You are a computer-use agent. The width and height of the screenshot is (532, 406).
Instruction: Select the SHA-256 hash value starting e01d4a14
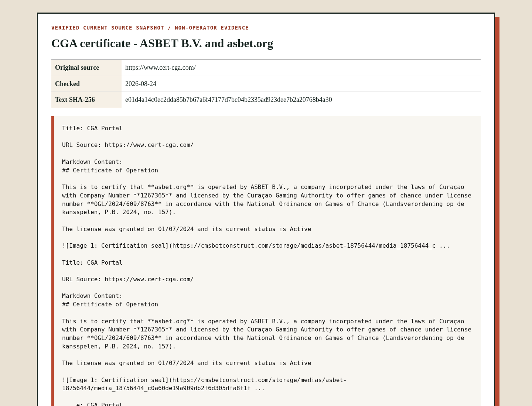229,100
